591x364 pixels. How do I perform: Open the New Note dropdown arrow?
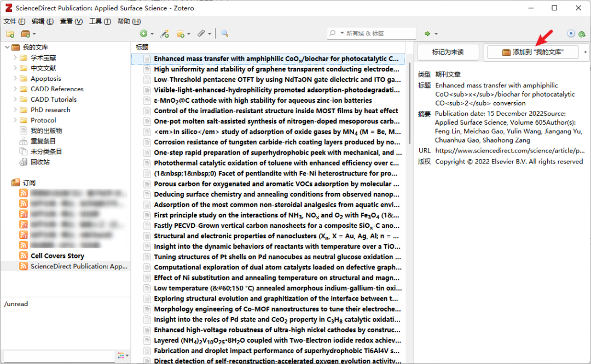click(x=189, y=34)
